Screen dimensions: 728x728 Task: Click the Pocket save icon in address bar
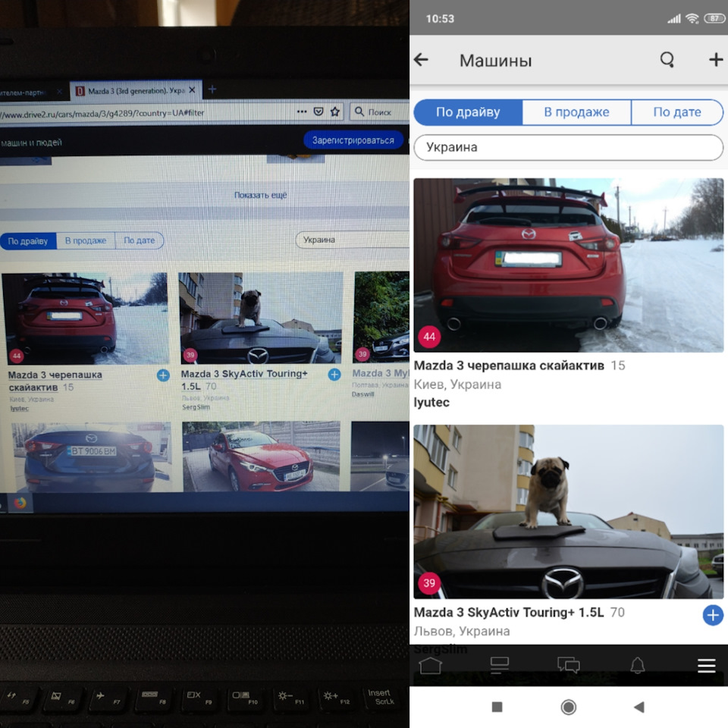point(318,111)
